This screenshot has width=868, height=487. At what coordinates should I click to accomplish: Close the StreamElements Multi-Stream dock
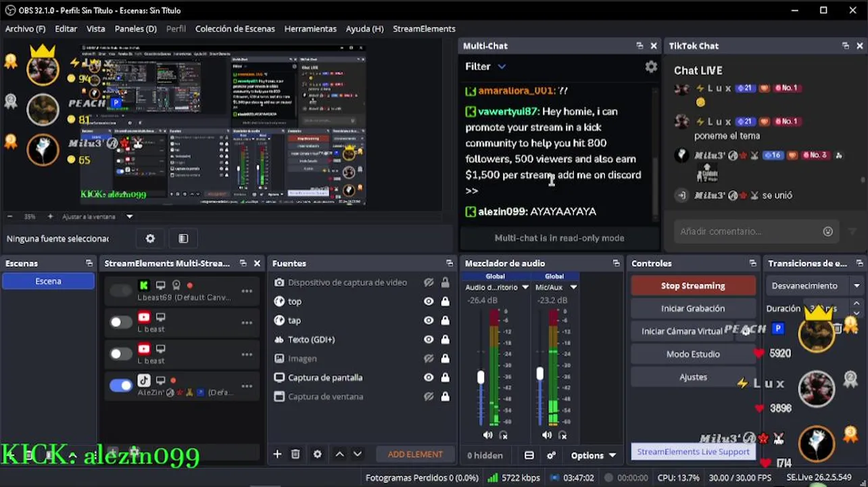257,263
